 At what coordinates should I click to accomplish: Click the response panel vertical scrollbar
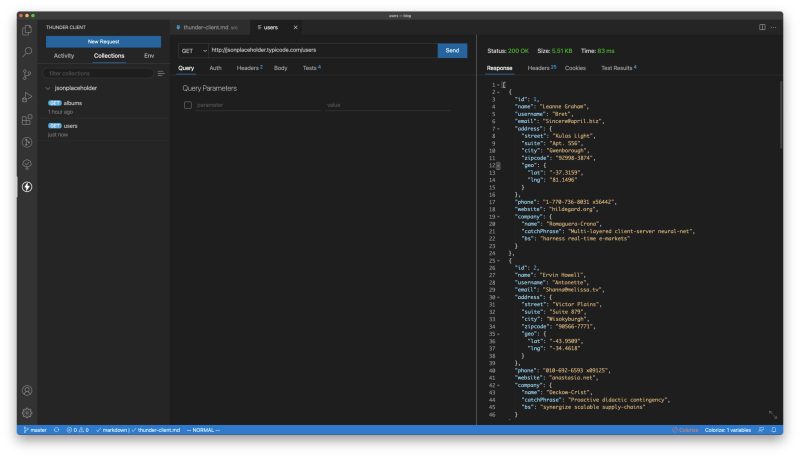click(780, 115)
